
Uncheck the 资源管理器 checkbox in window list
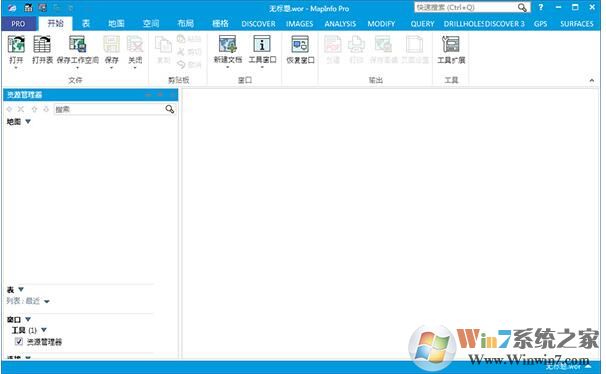[x=18, y=342]
